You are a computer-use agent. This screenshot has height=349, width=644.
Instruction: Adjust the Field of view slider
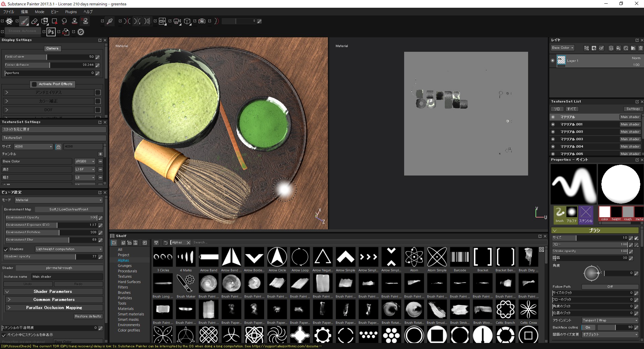[x=49, y=57]
